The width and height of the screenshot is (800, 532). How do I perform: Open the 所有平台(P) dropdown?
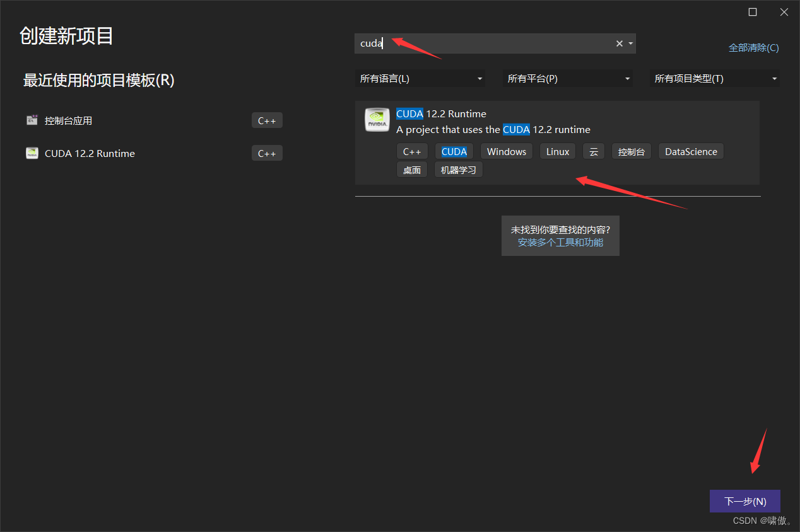point(567,78)
